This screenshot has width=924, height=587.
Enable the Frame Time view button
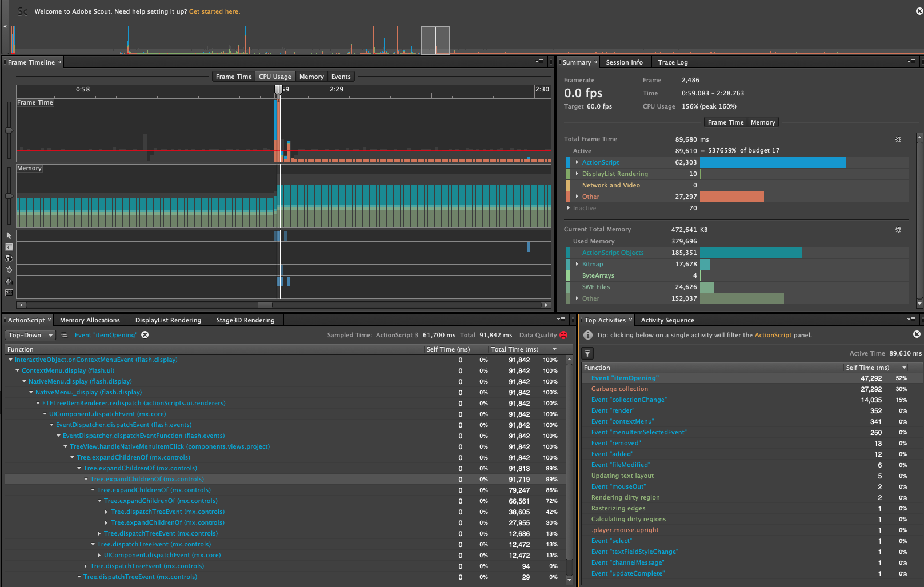233,76
